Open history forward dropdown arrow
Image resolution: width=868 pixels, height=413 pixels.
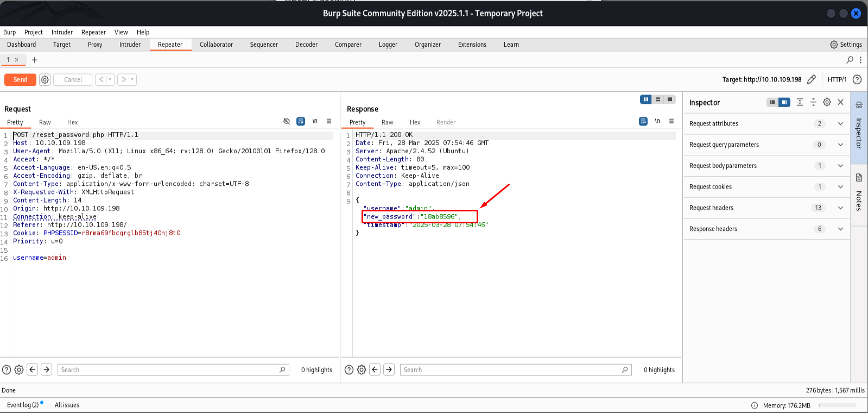pos(132,79)
